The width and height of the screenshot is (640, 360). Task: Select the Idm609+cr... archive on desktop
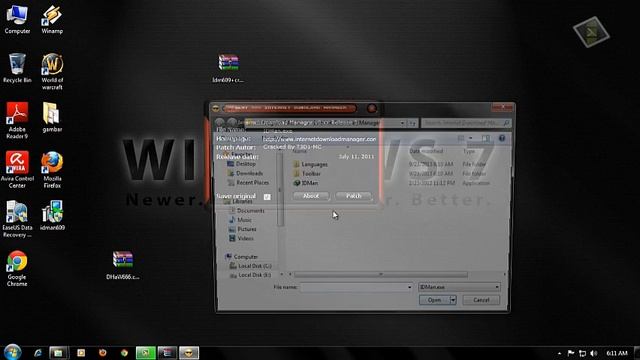coord(228,68)
